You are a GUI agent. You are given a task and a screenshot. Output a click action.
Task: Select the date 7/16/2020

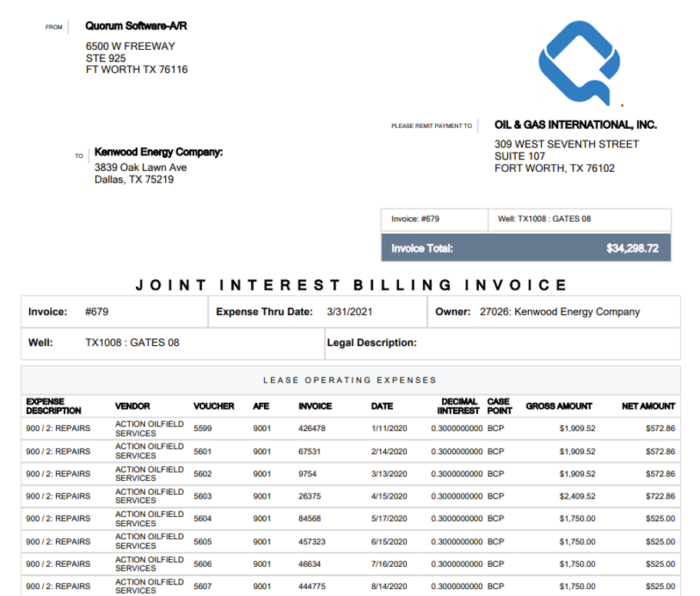(x=389, y=564)
